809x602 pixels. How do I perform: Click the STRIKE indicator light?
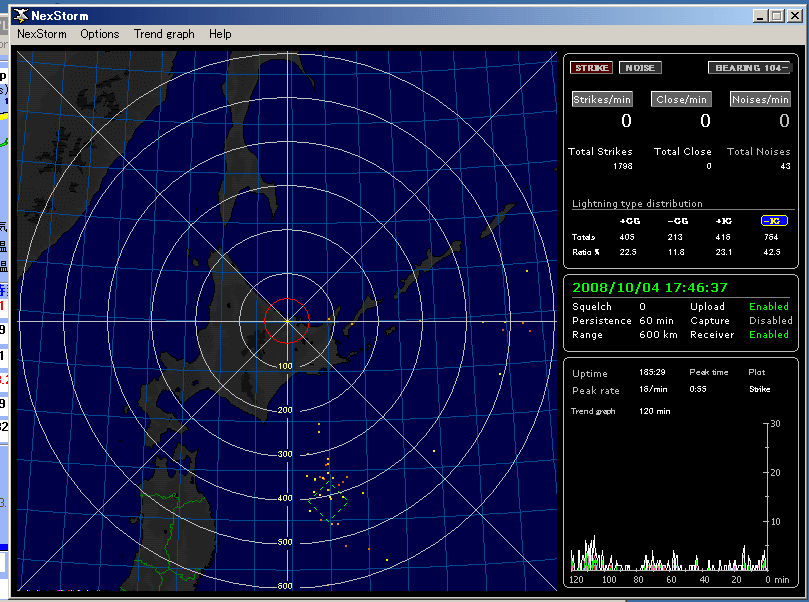tap(592, 68)
